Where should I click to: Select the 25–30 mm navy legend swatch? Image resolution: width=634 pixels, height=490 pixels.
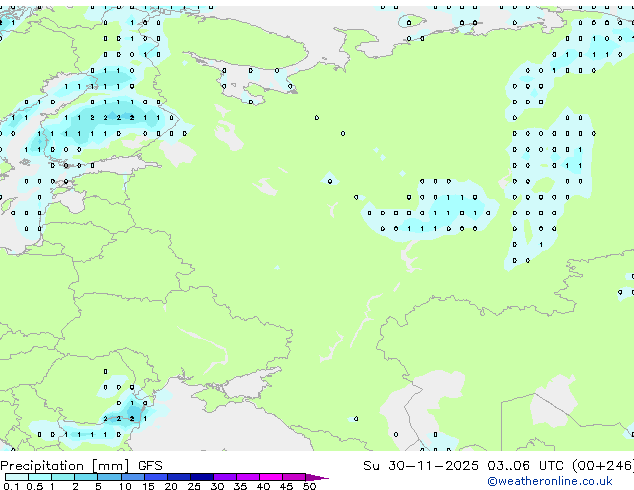[x=202, y=477]
